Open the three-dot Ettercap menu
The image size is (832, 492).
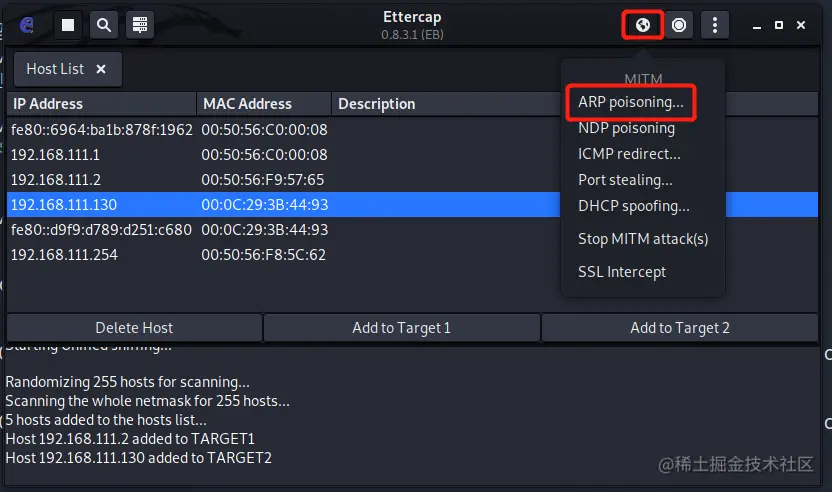pyautogui.click(x=714, y=25)
